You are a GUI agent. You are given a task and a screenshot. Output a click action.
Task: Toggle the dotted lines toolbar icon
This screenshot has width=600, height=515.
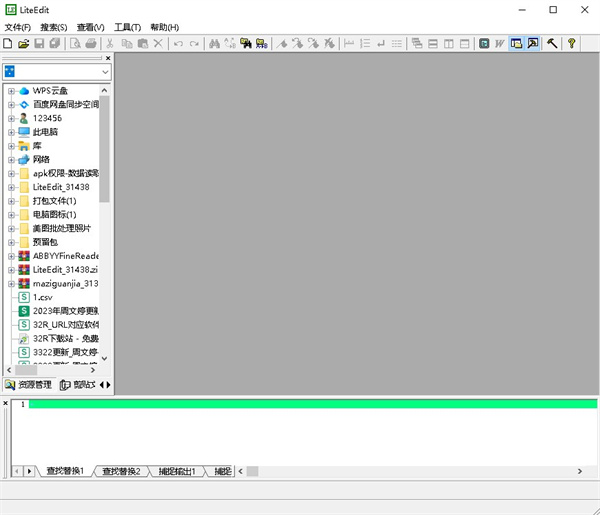(x=396, y=44)
